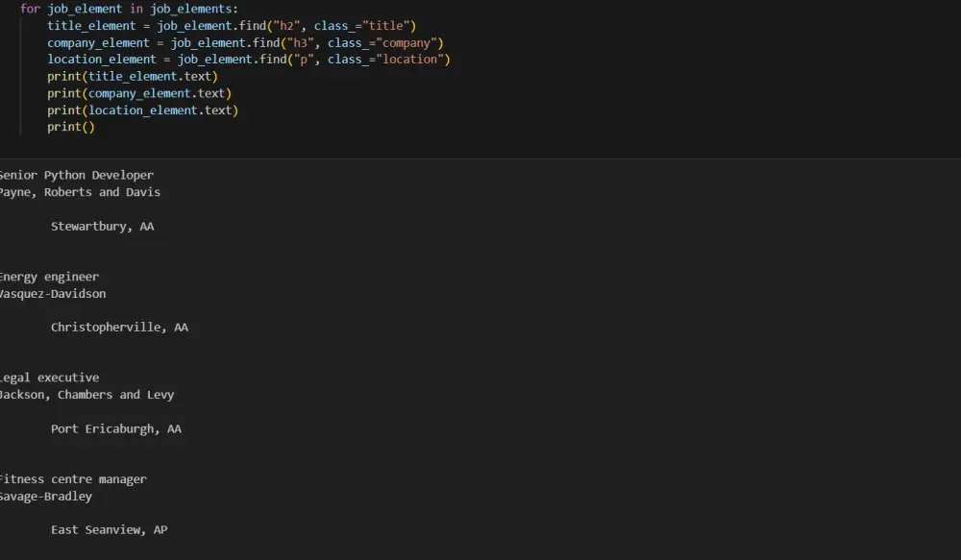The width and height of the screenshot is (961, 560).
Task: Click output text 'Senior Python Developer'
Action: [77, 175]
